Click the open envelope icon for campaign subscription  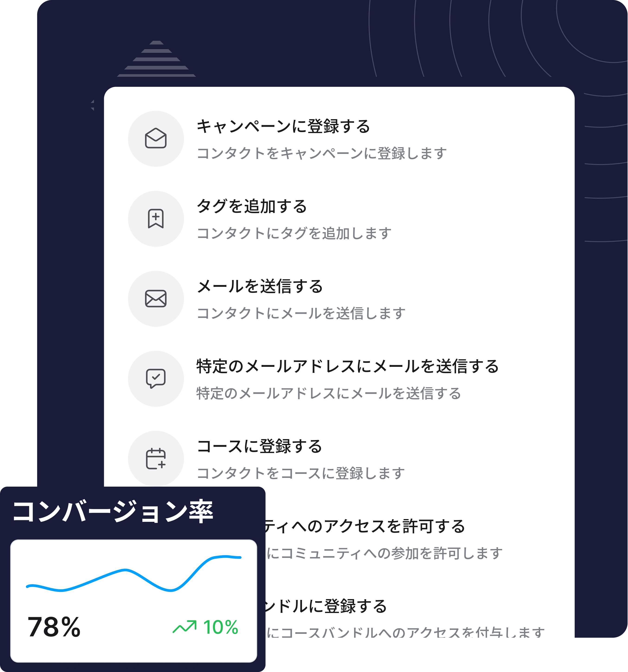[156, 139]
